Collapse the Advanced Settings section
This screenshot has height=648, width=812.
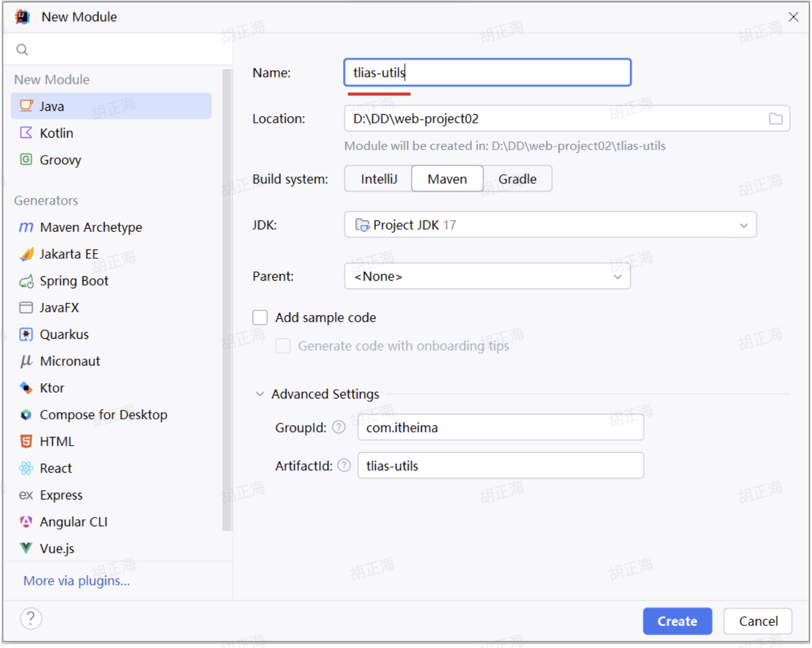(260, 394)
